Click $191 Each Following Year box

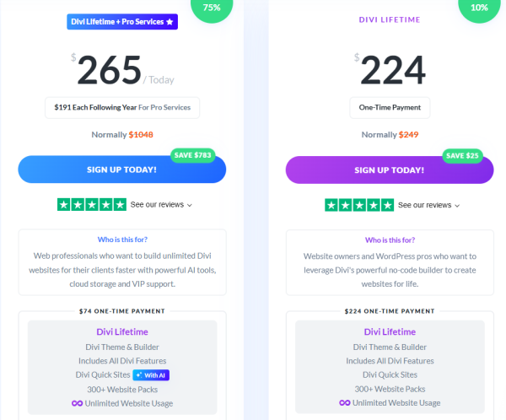click(122, 107)
